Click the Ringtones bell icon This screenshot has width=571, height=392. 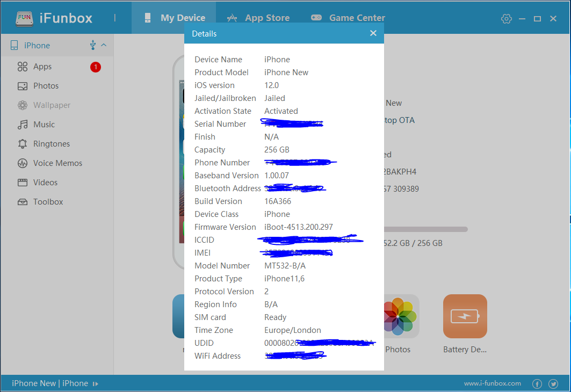click(23, 144)
